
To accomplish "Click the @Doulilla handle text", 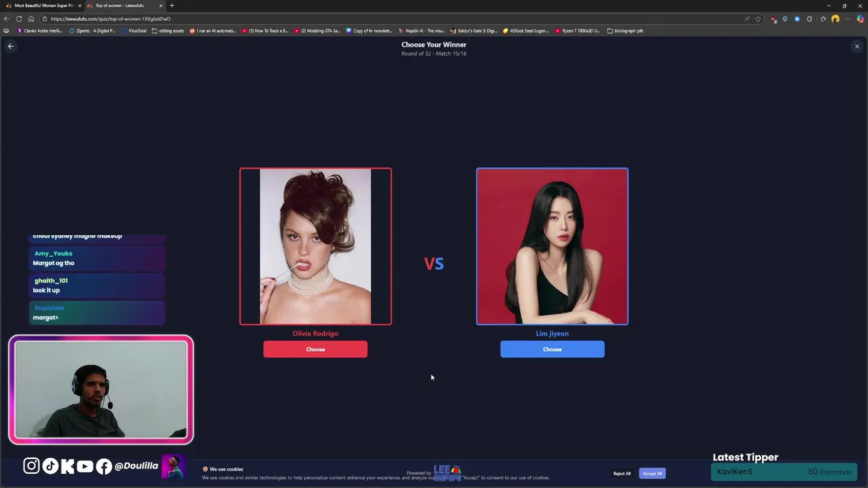I will tap(136, 466).
